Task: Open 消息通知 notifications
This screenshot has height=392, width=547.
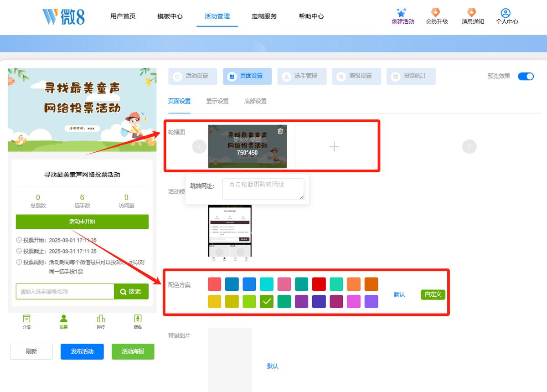Action: click(x=472, y=16)
